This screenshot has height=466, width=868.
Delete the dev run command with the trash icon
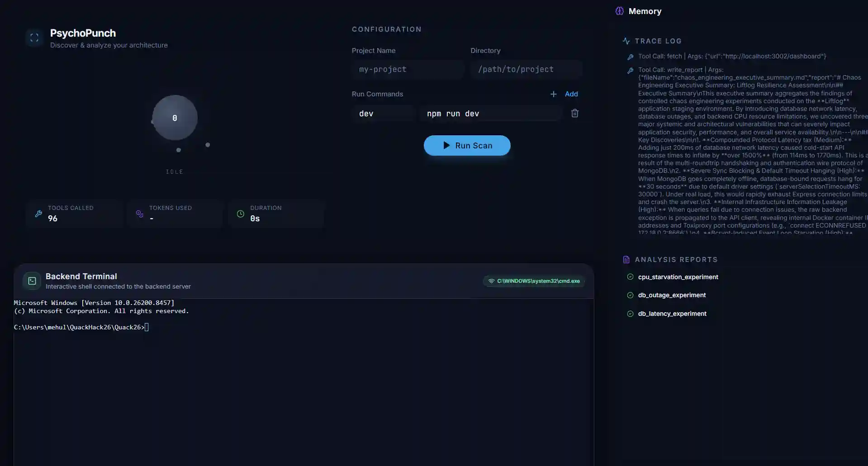point(574,113)
